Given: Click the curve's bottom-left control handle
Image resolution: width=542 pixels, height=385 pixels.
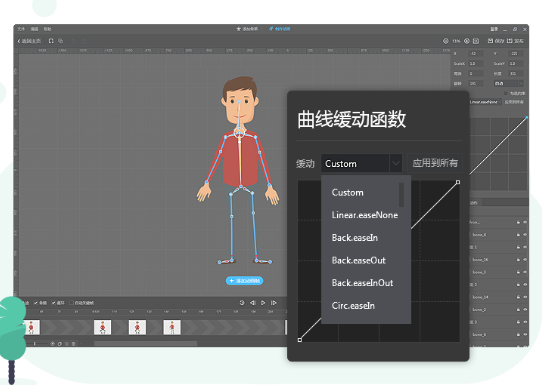Looking at the screenshot, I should tap(300, 340).
